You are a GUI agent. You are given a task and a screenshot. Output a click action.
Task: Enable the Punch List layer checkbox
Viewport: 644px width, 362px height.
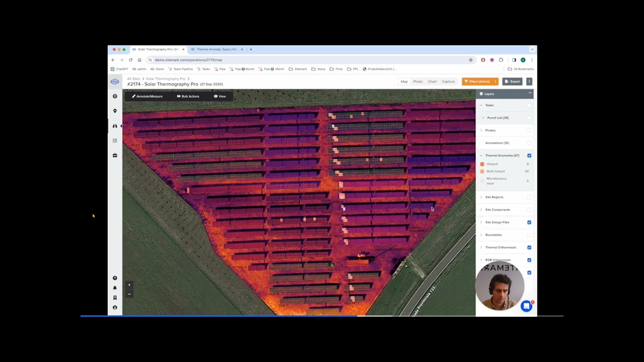[529, 118]
